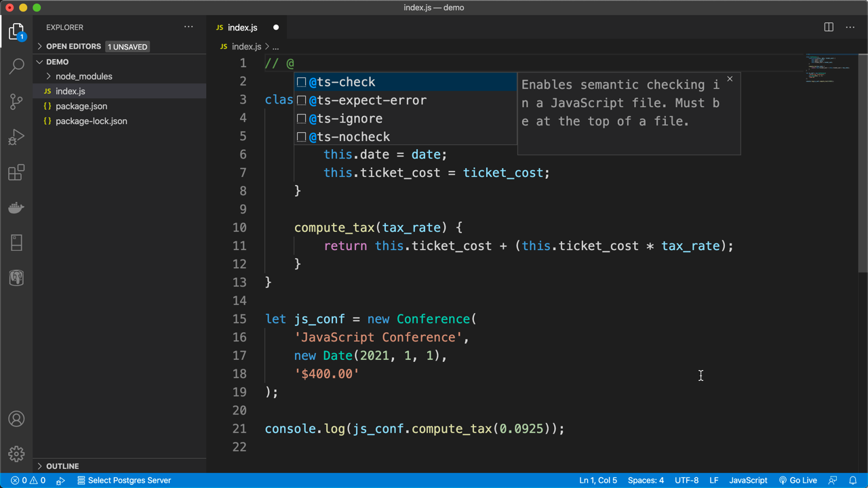Image resolution: width=868 pixels, height=488 pixels.
Task: Go to line via Ln 1, Col 5
Action: (598, 481)
